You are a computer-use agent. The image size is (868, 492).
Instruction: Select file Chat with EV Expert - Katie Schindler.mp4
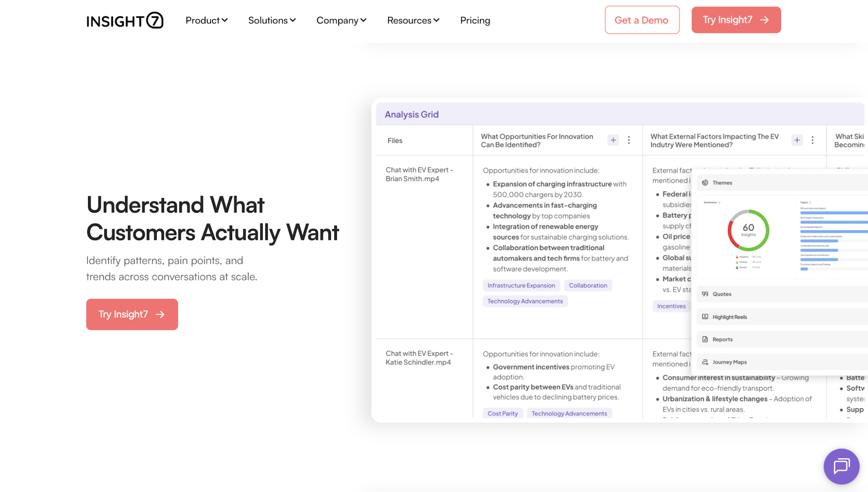pos(419,358)
